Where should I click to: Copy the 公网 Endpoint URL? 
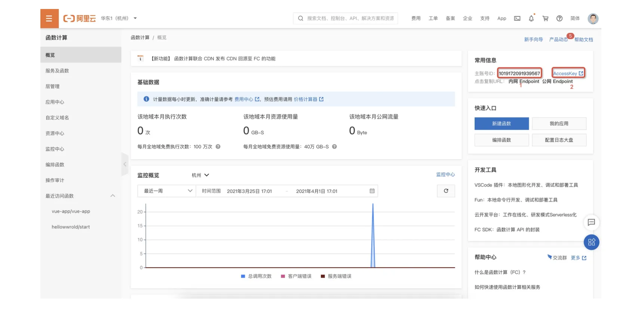[x=557, y=82]
